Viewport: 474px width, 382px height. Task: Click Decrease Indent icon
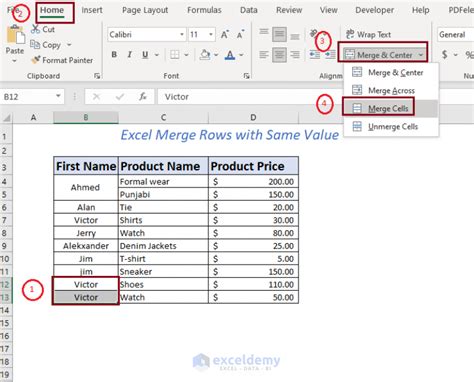(315, 54)
